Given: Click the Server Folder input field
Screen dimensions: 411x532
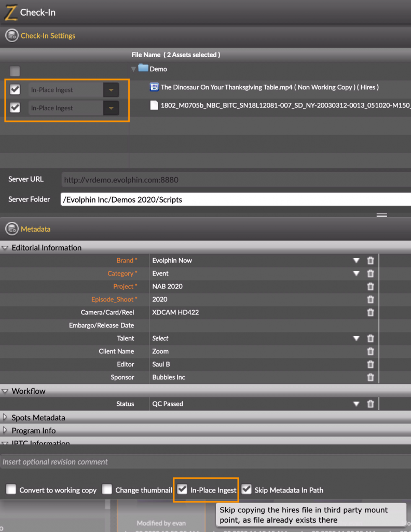Looking at the screenshot, I should pos(236,199).
